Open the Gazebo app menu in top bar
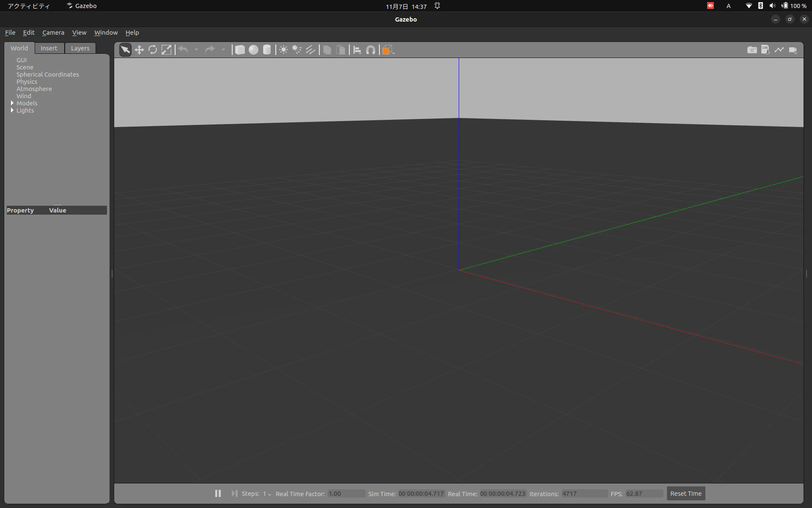Image resolution: width=812 pixels, height=508 pixels. [82, 6]
